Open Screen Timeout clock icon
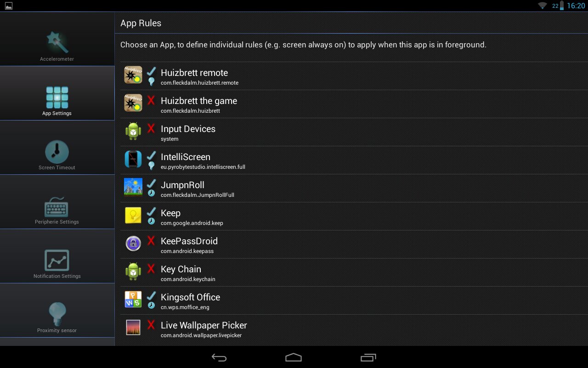 tap(57, 152)
